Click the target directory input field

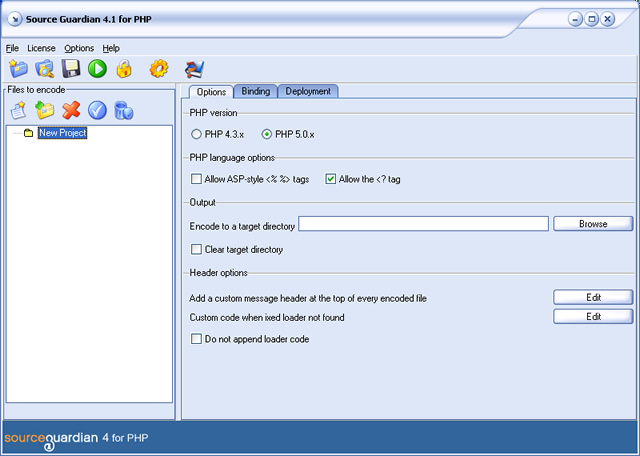point(423,224)
